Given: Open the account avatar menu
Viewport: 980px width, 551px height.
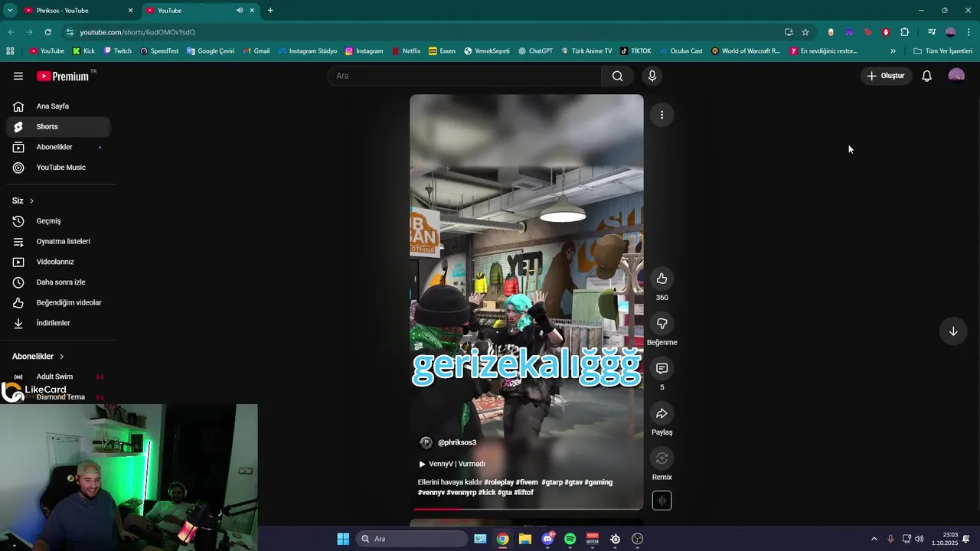Looking at the screenshot, I should 956,76.
